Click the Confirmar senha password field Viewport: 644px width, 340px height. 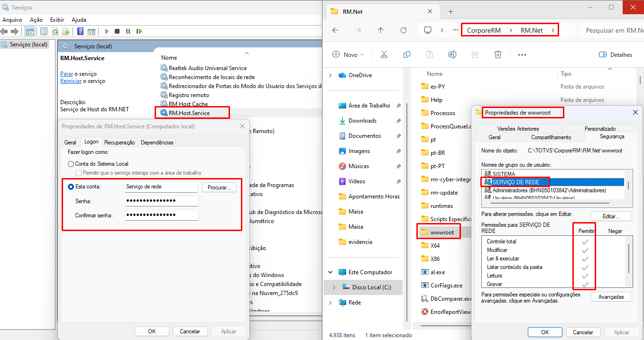click(161, 215)
